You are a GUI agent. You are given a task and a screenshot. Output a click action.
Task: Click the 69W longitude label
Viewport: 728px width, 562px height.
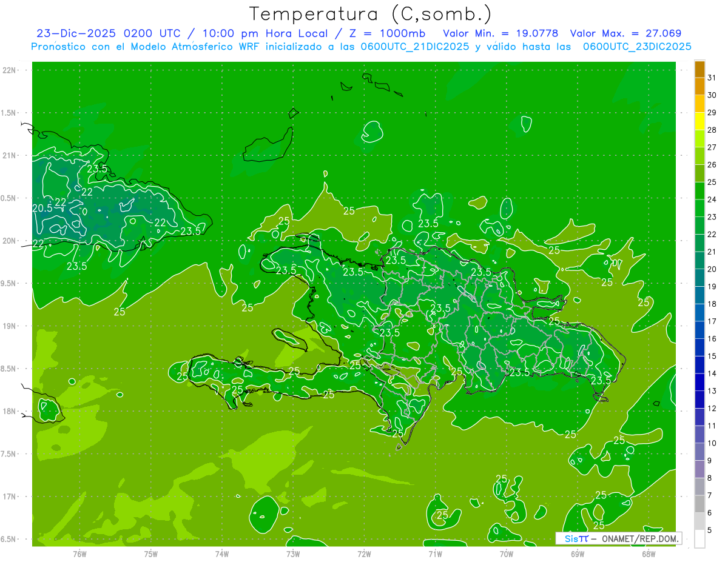click(578, 554)
